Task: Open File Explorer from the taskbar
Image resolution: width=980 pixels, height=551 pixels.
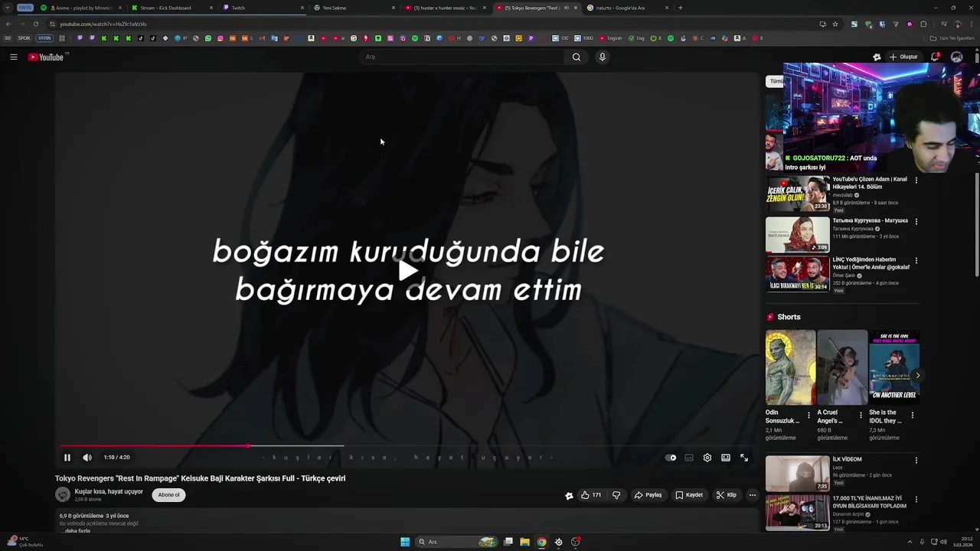Action: [x=524, y=542]
